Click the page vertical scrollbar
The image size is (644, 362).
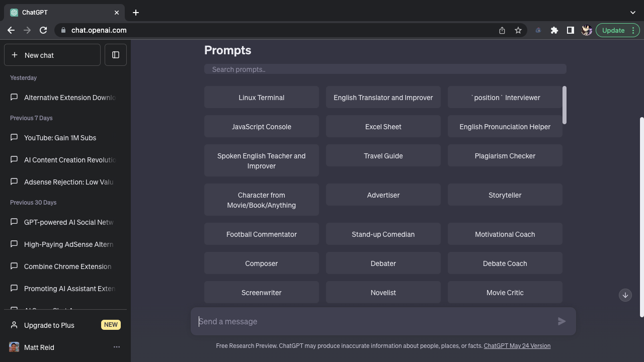(641, 217)
